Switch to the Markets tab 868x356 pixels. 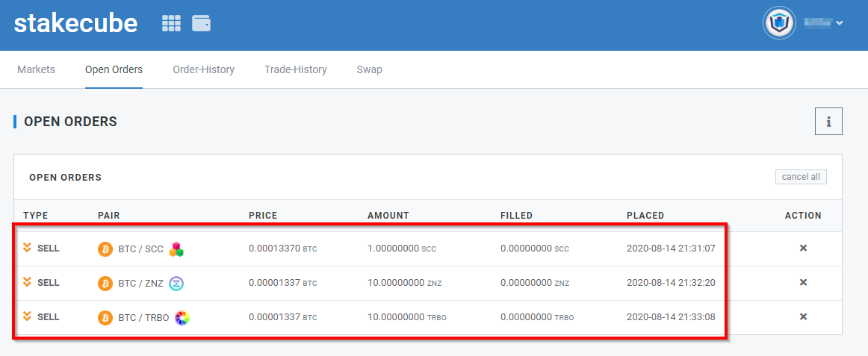coord(36,69)
